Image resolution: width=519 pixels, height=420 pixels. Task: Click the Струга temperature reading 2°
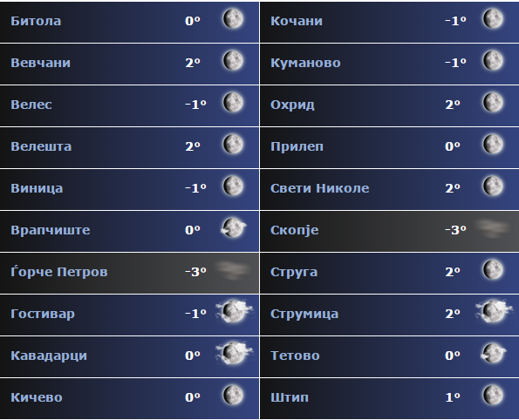[x=453, y=272]
